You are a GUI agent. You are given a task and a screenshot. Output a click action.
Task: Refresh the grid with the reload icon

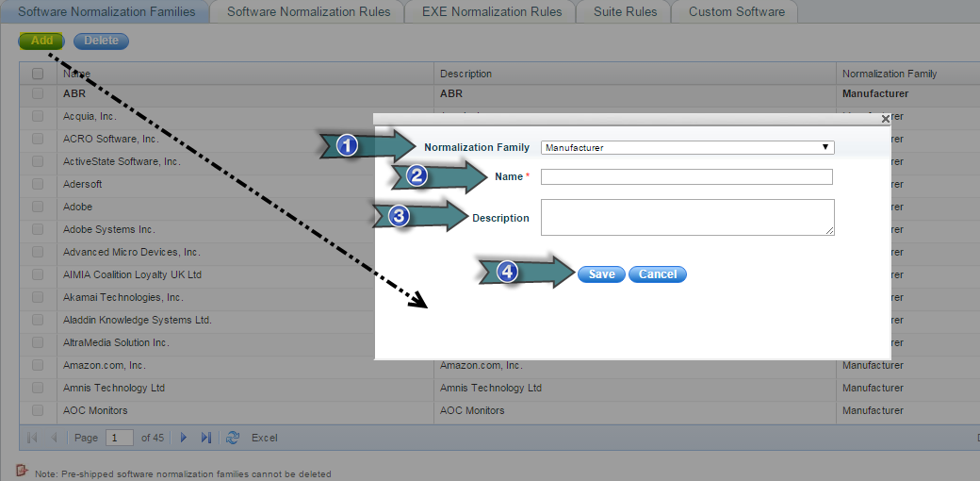[x=233, y=438]
